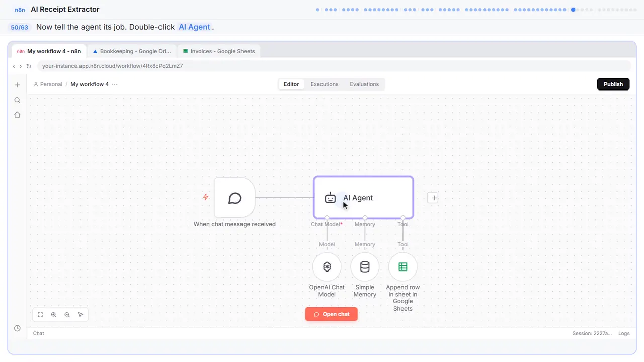Select the Simple Memory node
The width and height of the screenshot is (644, 362).
coord(365,267)
